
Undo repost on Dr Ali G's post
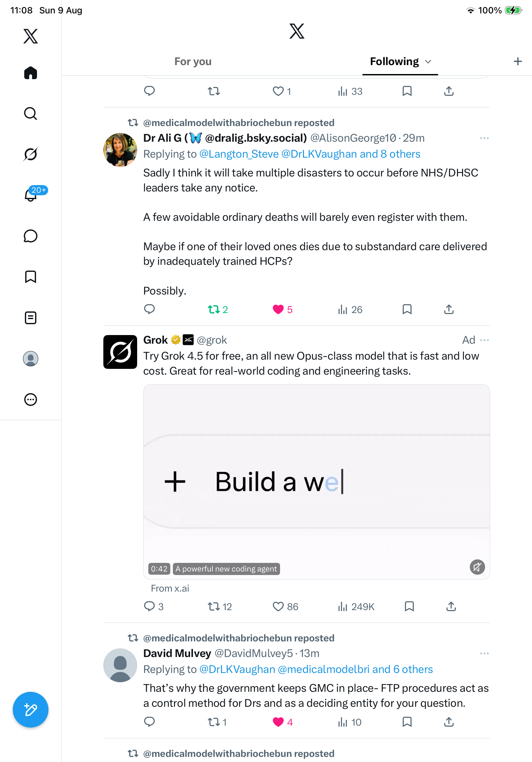click(218, 309)
